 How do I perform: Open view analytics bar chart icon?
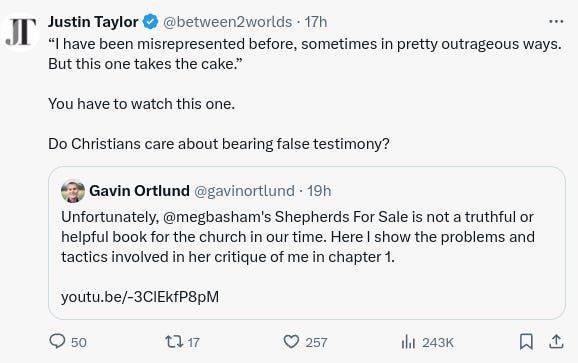click(408, 342)
